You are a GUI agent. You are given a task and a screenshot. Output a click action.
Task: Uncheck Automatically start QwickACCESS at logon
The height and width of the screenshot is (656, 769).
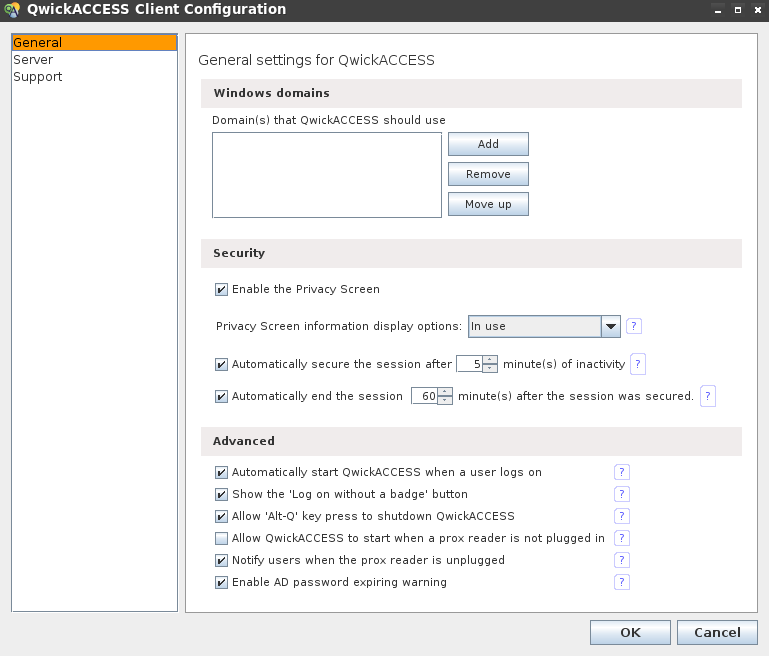(221, 472)
